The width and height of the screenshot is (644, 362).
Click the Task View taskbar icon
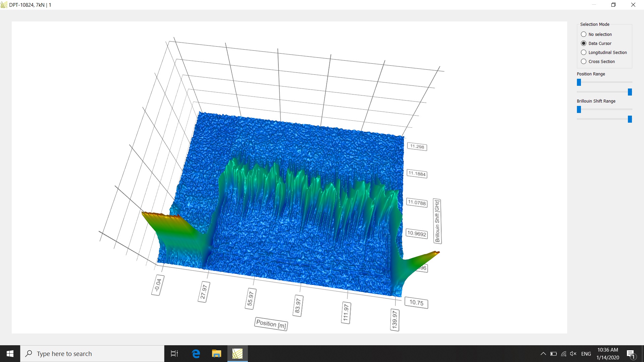174,354
